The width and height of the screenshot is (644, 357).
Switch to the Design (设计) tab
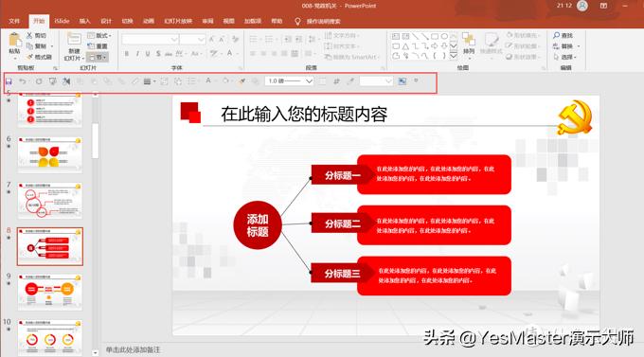(106, 21)
